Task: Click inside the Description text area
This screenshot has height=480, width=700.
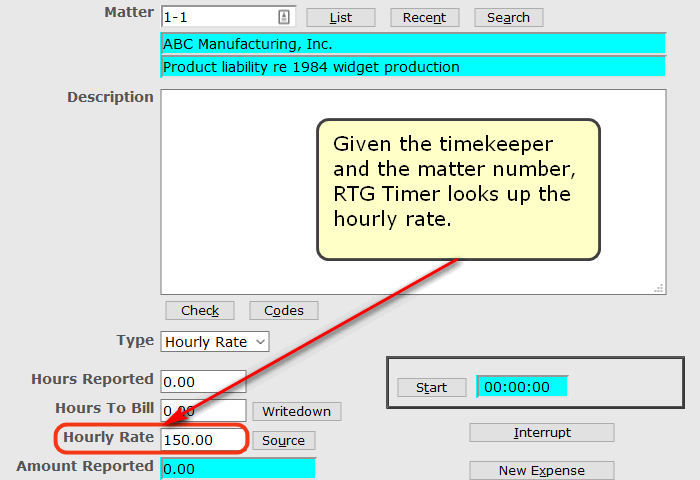Action: pos(413,192)
